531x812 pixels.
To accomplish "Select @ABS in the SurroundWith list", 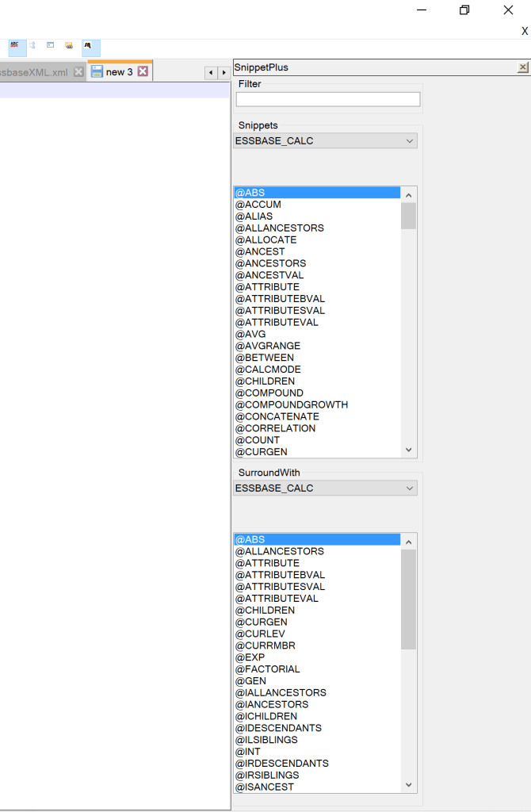I will click(x=317, y=539).
